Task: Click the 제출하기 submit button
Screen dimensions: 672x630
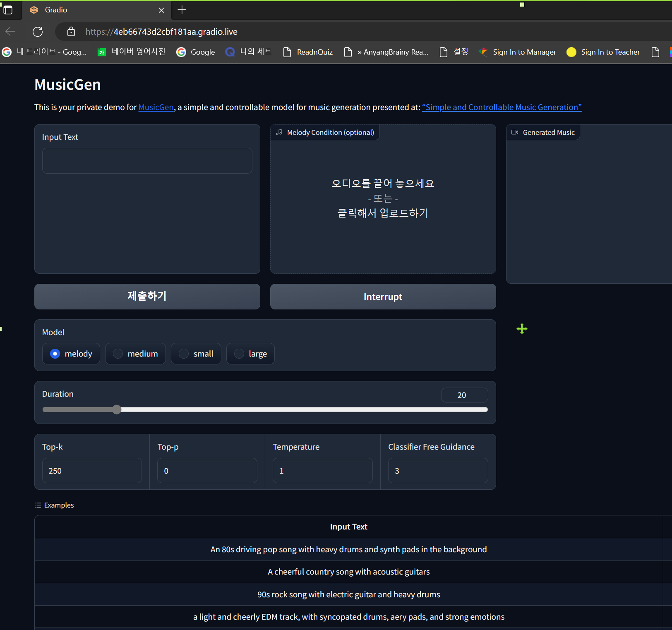Action: (x=147, y=297)
